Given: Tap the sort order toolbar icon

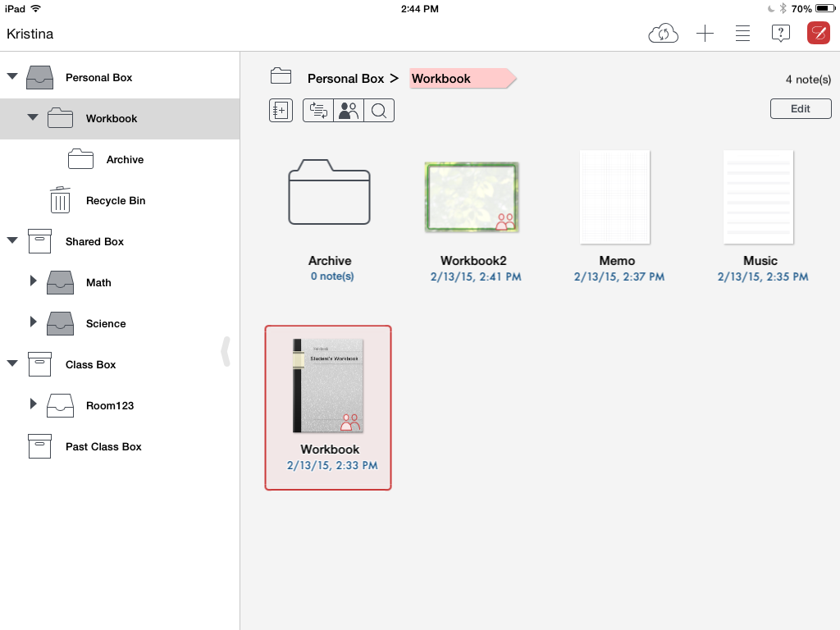Looking at the screenshot, I should click(318, 111).
